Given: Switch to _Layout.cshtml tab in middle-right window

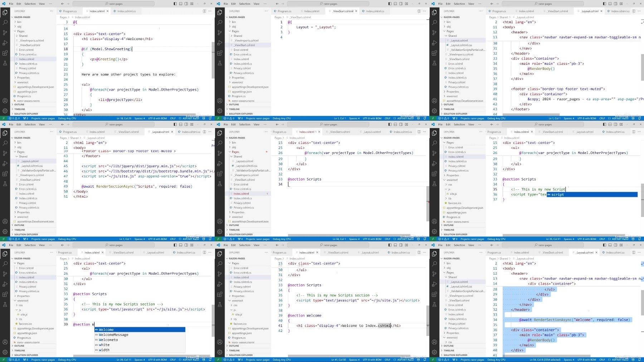Looking at the screenshot, I should tap(585, 132).
